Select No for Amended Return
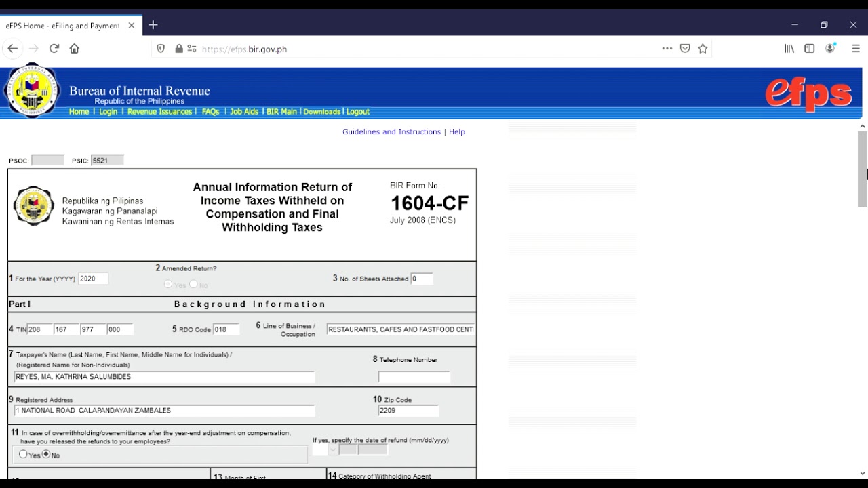The width and height of the screenshot is (868, 488). (194, 285)
